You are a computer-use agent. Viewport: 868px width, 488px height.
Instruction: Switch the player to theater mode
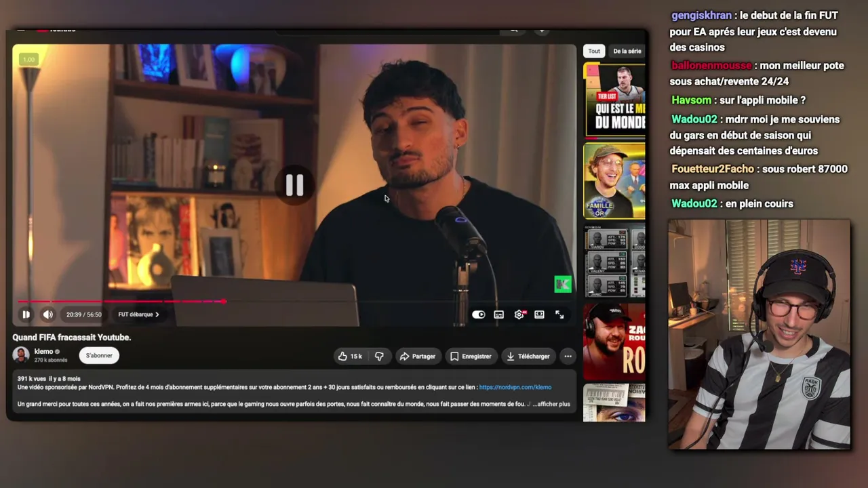[x=539, y=314]
